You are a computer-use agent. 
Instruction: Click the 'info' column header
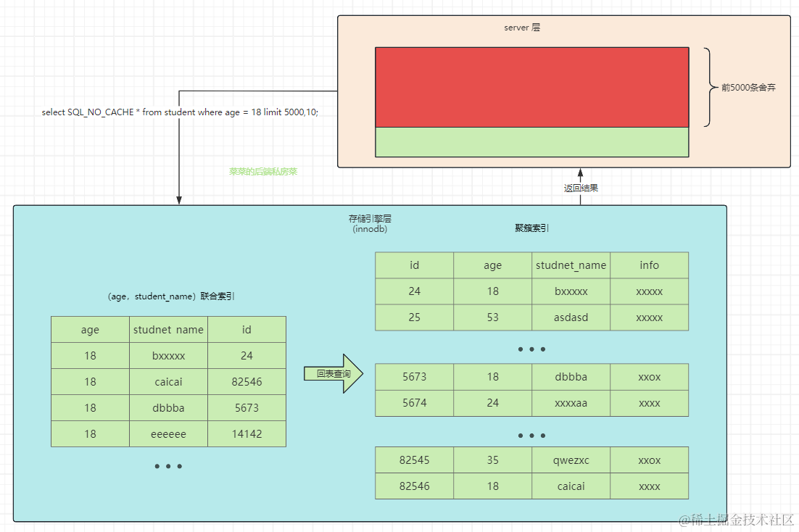(x=649, y=265)
